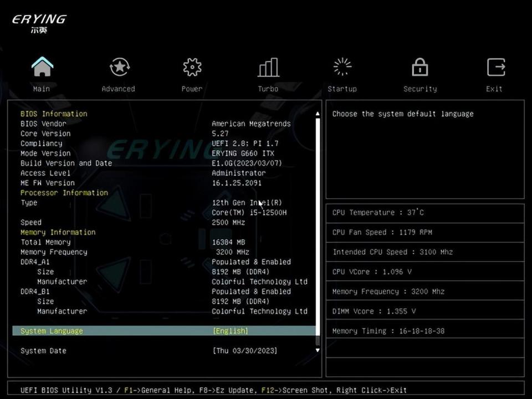The image size is (532, 399).
Task: Click the 'Choose the system default language' help text
Action: tap(403, 114)
